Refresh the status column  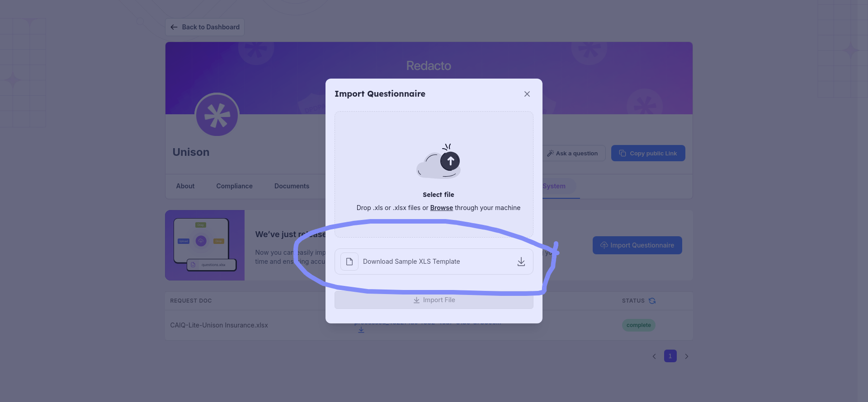[x=652, y=301]
